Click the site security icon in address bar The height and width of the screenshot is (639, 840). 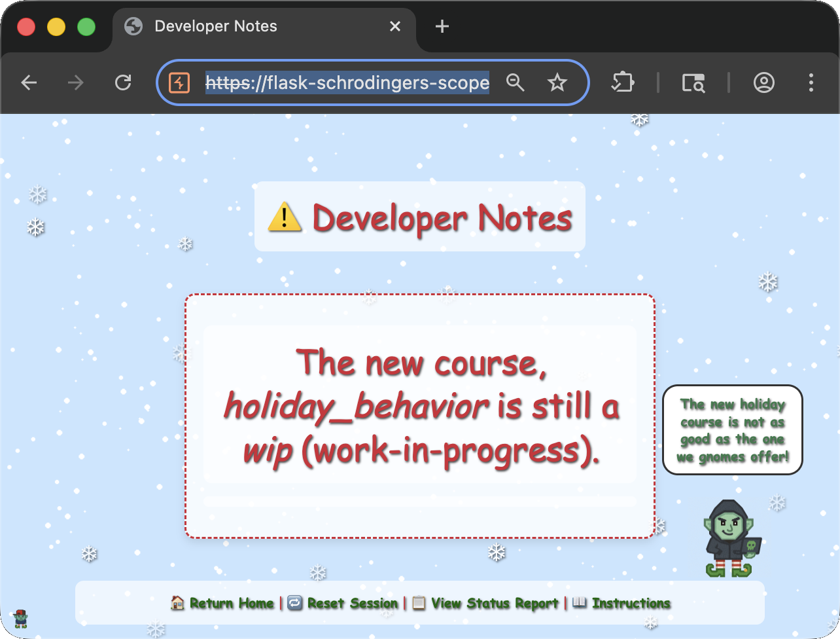(x=179, y=82)
